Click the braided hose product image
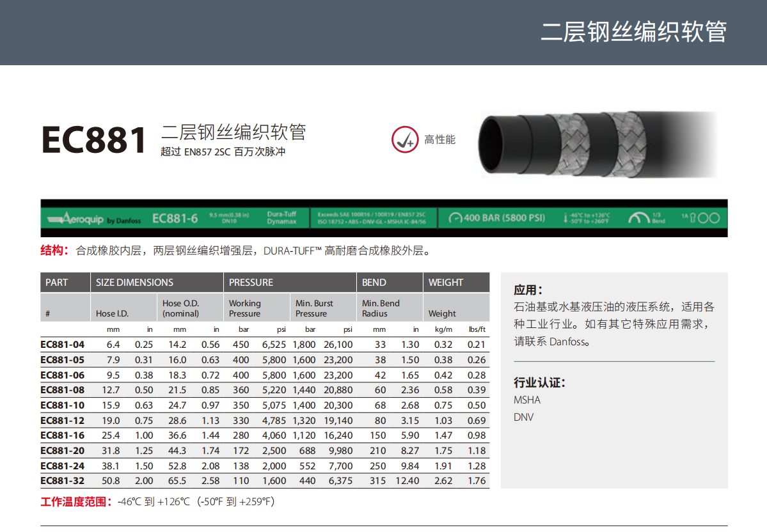The image size is (767, 532). [598, 144]
